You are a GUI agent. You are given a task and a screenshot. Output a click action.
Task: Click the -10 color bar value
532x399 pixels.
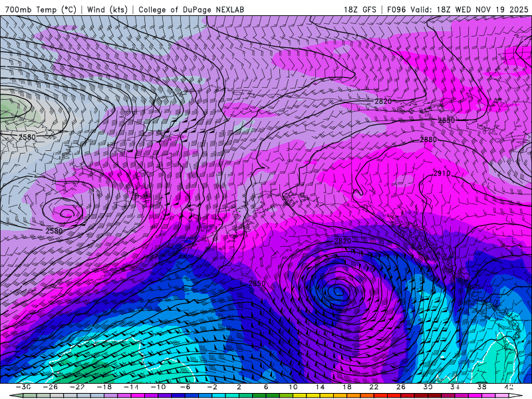(158, 387)
